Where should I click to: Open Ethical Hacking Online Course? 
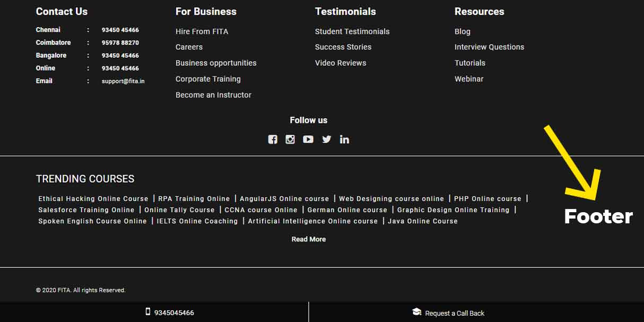point(93,199)
